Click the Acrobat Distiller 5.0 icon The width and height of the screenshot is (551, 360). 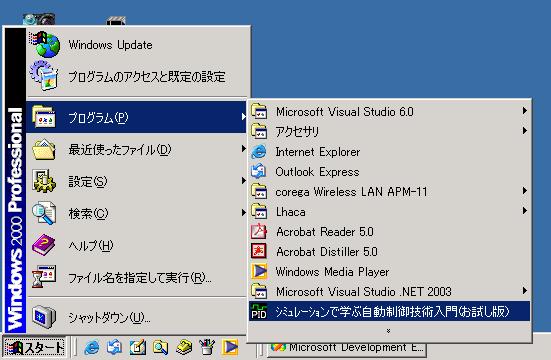point(259,251)
